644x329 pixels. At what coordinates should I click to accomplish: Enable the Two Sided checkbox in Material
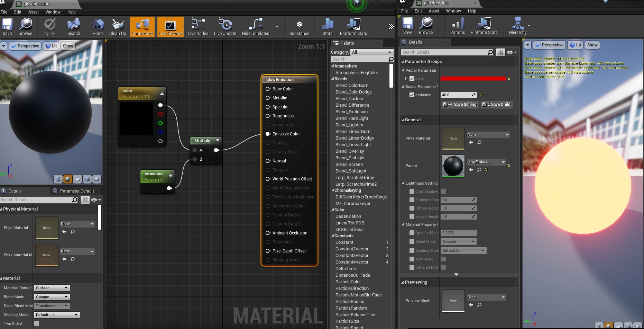coord(37,323)
